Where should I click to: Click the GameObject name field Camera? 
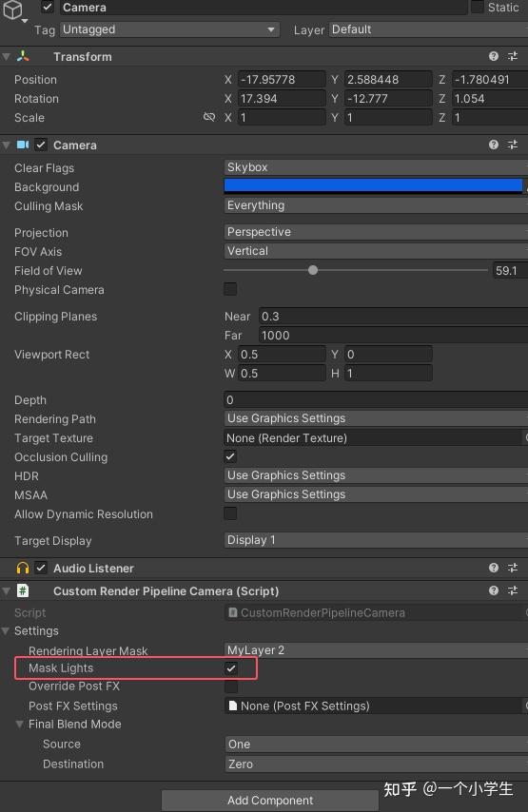coord(264,8)
